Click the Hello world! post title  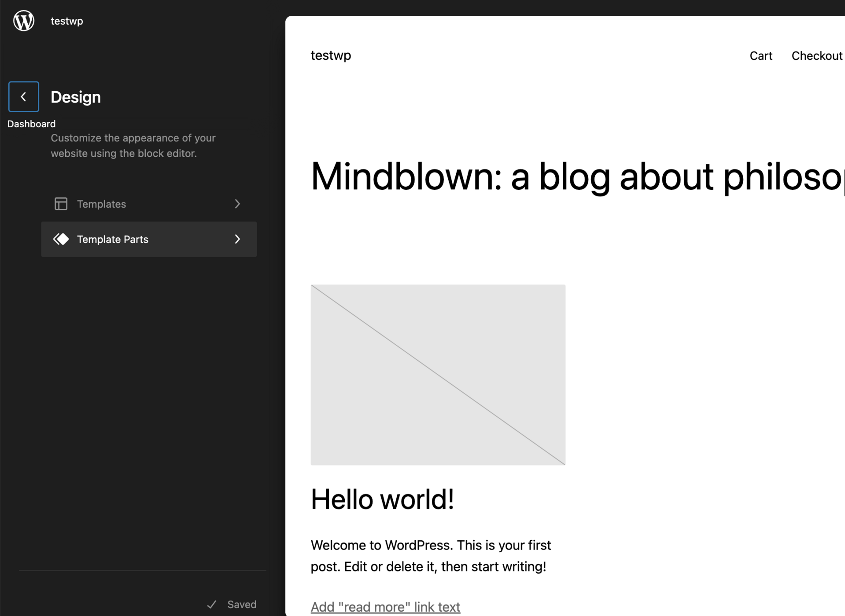tap(382, 499)
